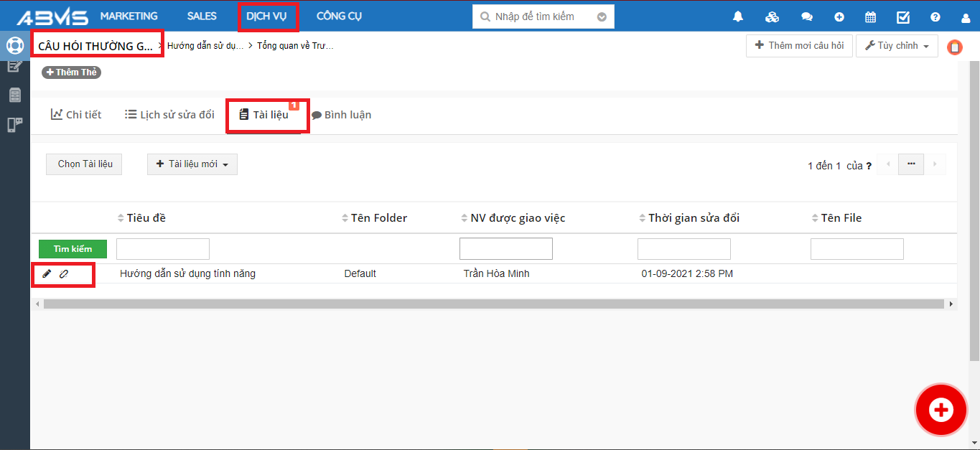Click the Tiêu đề filter input field
980x450 pixels.
[163, 249]
